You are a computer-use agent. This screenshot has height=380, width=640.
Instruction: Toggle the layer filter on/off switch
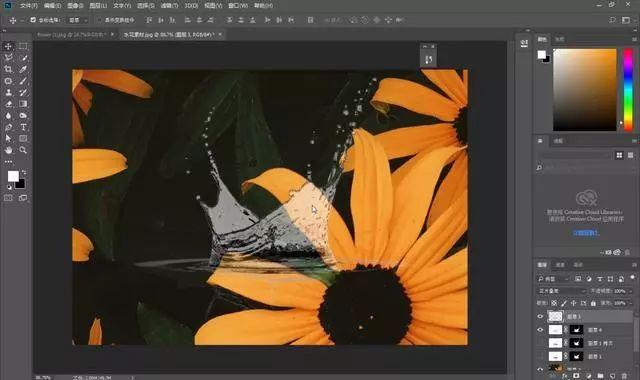pos(632,278)
